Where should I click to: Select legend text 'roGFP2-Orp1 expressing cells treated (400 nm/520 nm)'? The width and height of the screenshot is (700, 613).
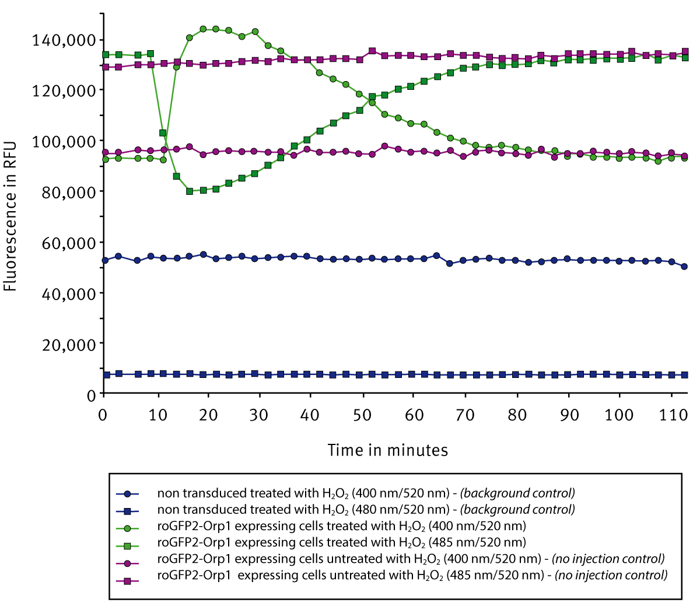342,526
